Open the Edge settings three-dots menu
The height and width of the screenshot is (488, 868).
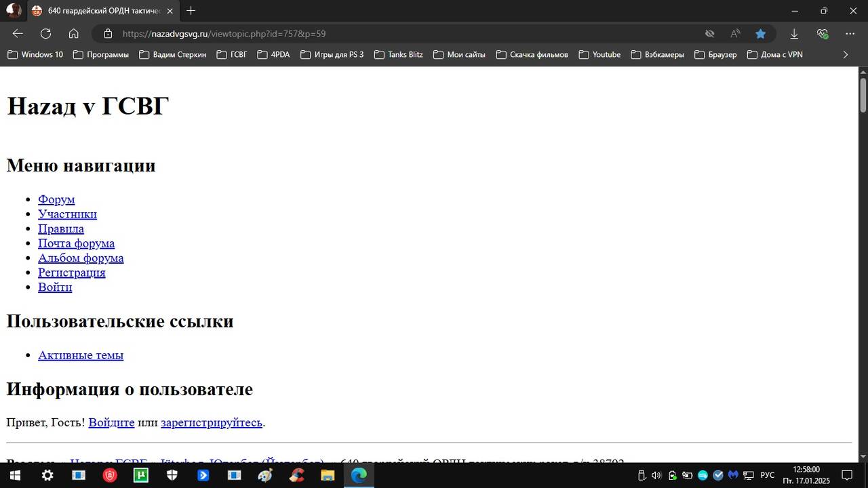point(850,33)
